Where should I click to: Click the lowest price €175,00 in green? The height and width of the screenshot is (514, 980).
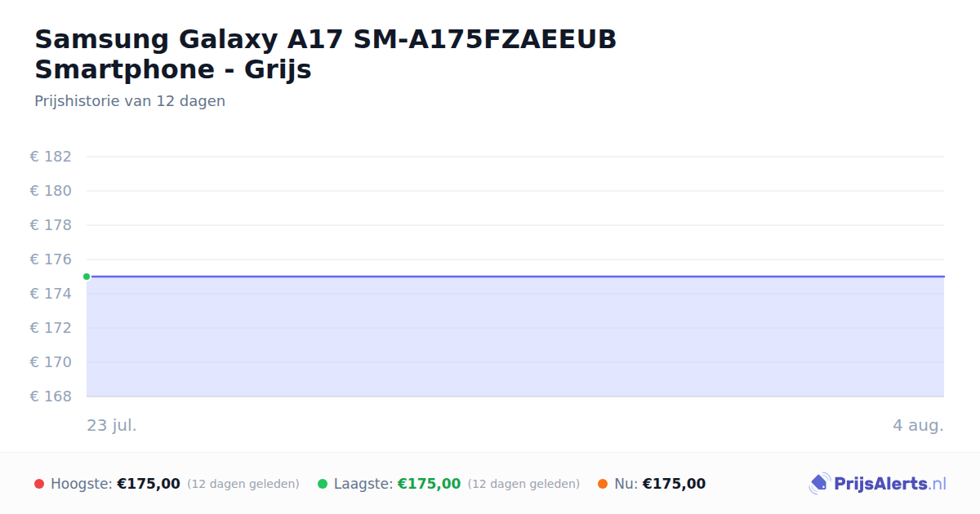(429, 484)
